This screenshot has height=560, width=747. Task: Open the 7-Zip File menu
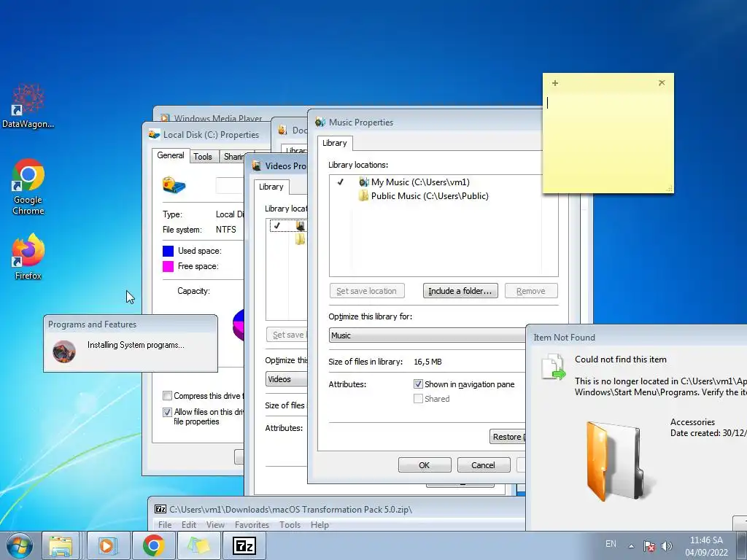pyautogui.click(x=165, y=525)
